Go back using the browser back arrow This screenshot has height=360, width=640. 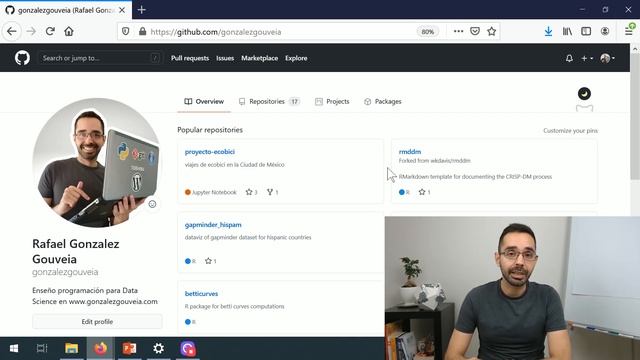tap(12, 31)
